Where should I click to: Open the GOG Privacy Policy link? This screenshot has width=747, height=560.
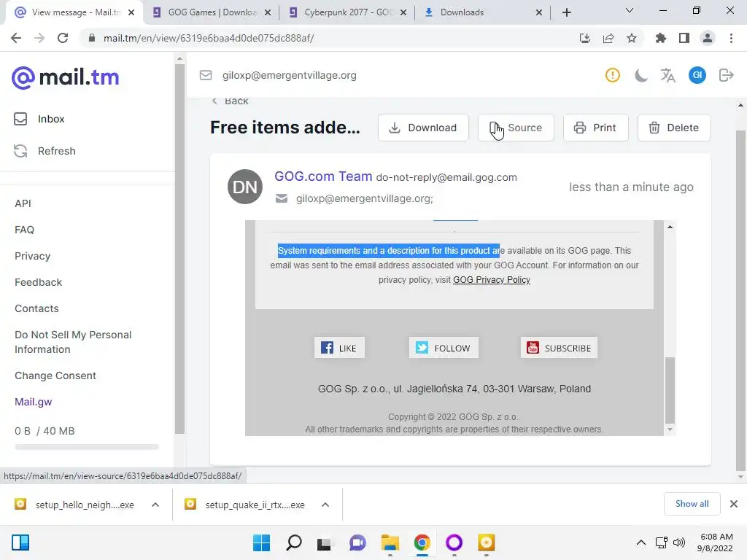[491, 280]
